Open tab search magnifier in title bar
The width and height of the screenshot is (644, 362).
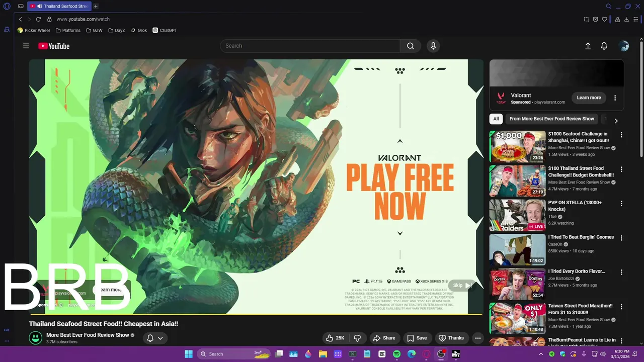pos(608,6)
